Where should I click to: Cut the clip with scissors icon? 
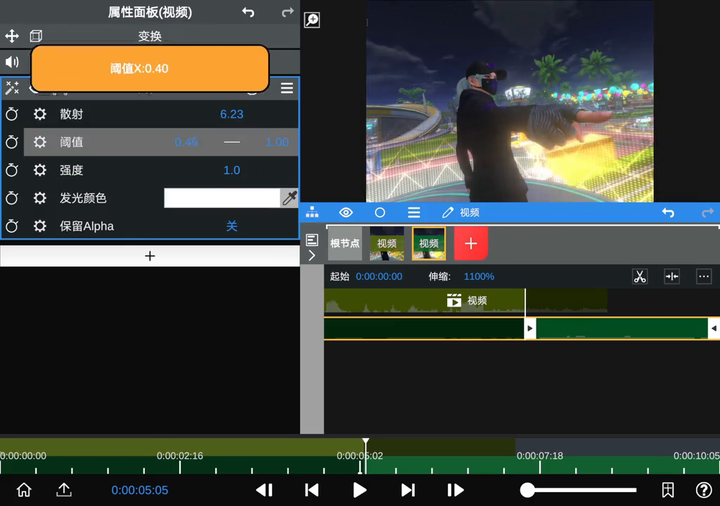[640, 276]
